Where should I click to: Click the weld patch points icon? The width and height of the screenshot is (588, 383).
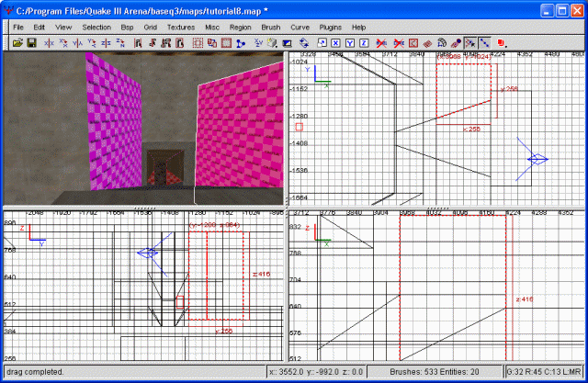point(470,43)
